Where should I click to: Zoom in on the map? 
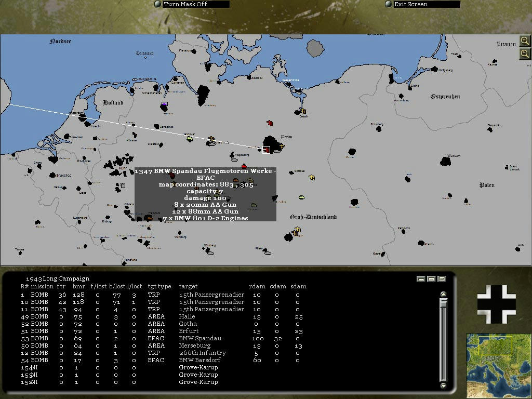525,42
